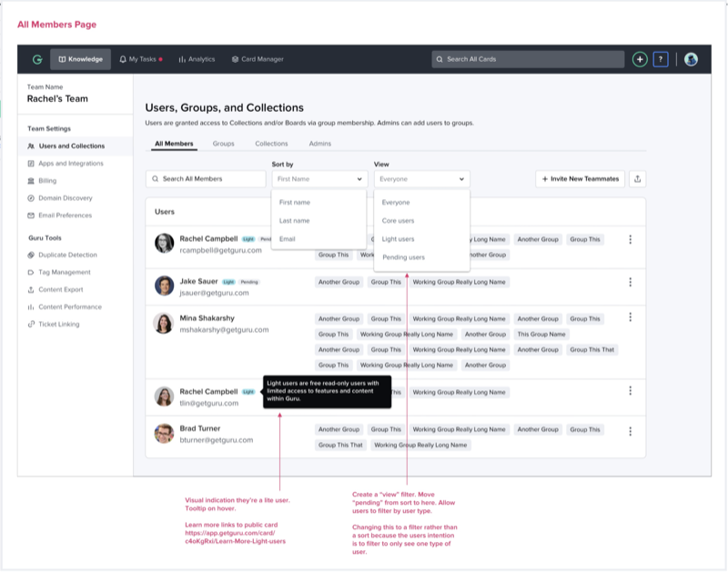728x572 pixels.
Task: Click Invite New Teammates button
Action: click(x=580, y=179)
